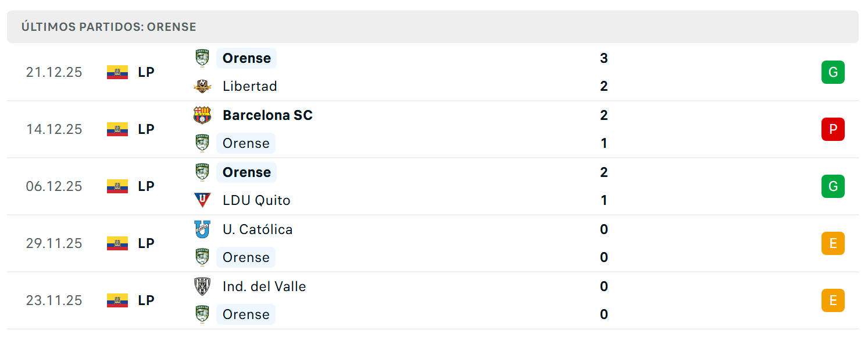Click orange E badge for U. Católica match
The width and height of the screenshot is (868, 340).
pyautogui.click(x=833, y=243)
